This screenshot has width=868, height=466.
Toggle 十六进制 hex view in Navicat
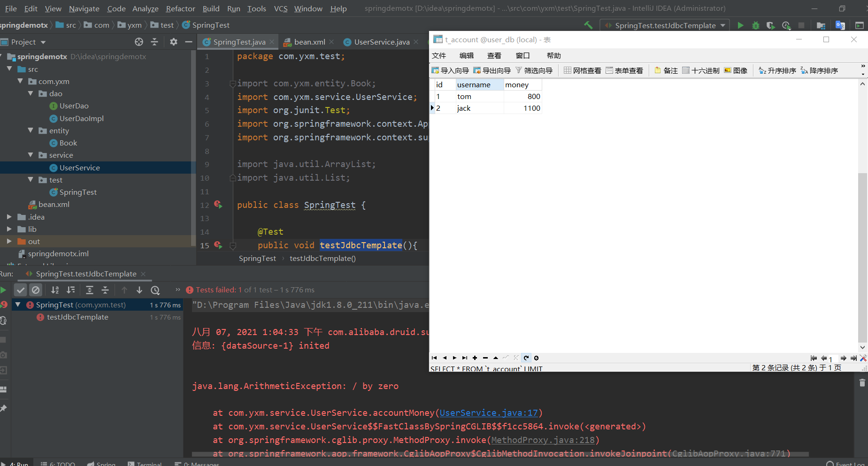701,70
